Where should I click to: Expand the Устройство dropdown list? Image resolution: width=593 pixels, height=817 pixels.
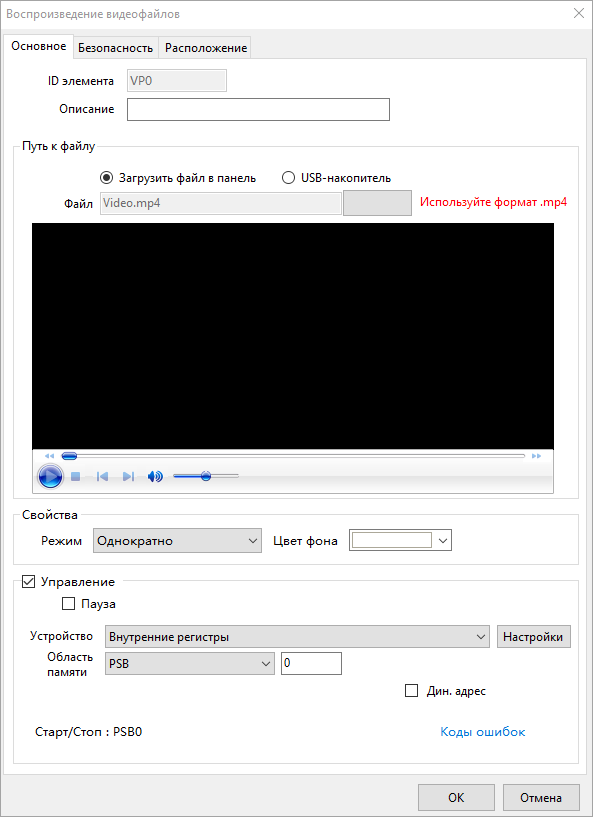(x=297, y=637)
